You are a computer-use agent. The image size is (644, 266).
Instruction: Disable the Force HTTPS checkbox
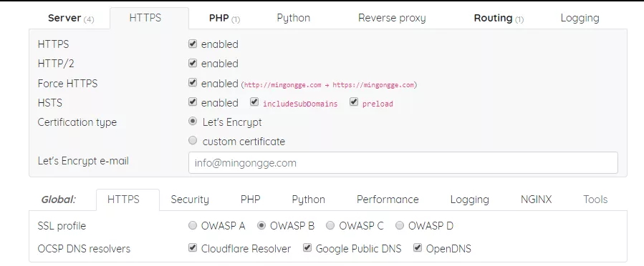(193, 83)
